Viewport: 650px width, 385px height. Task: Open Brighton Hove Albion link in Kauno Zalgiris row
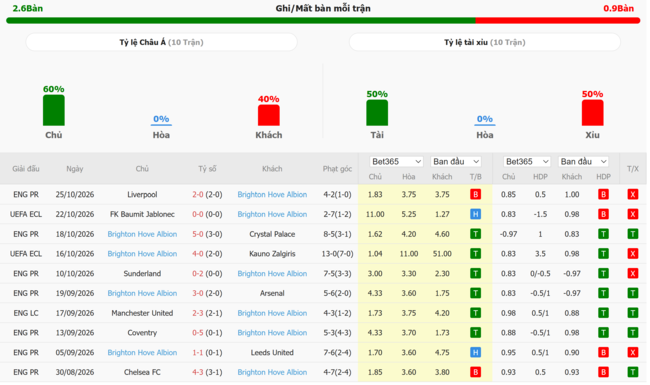pyautogui.click(x=142, y=254)
